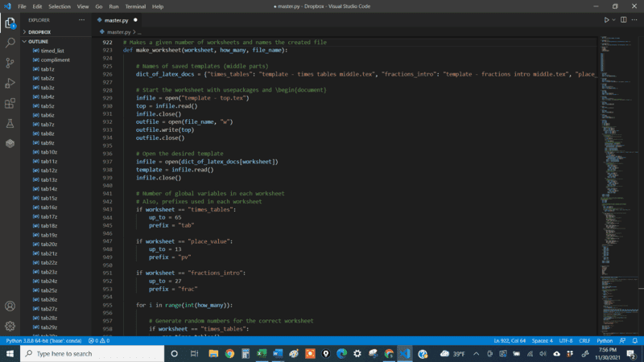
Task: Run Python file with play button
Action: 607,19
